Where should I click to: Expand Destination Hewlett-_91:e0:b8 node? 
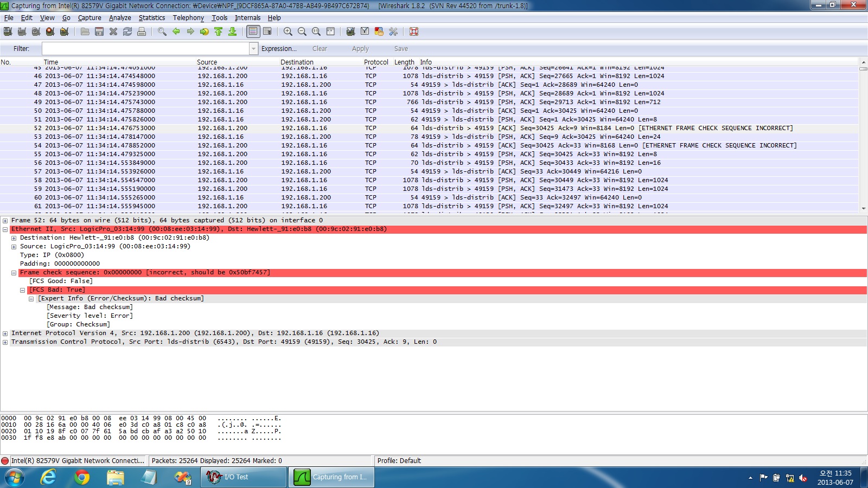14,238
